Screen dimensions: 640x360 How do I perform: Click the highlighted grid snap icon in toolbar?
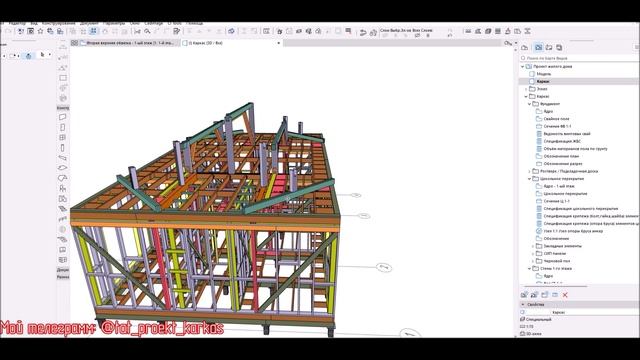(x=93, y=31)
